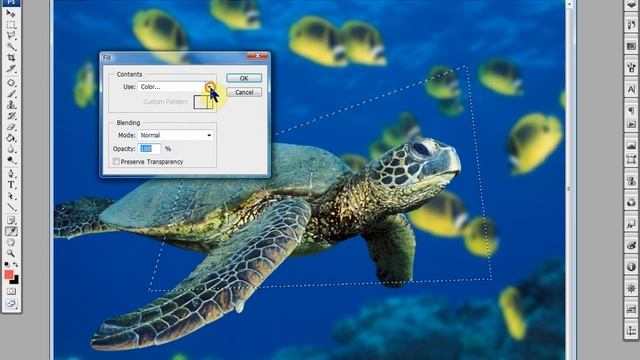Select the Notes tool
This screenshot has width=640, height=360.
pos(11,220)
